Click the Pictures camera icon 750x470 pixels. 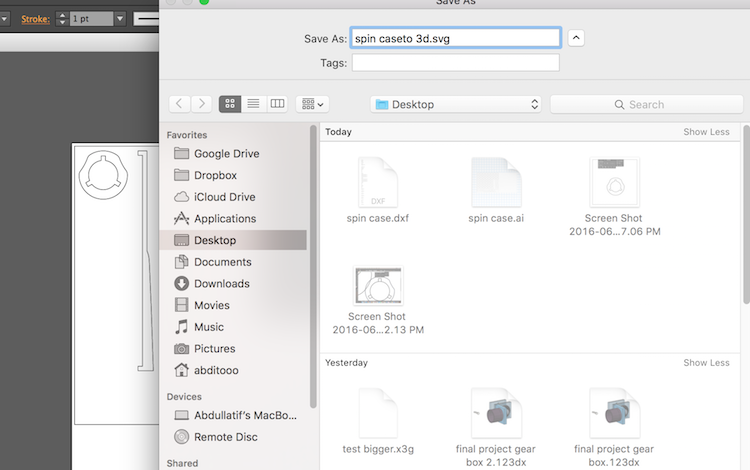pyautogui.click(x=181, y=349)
